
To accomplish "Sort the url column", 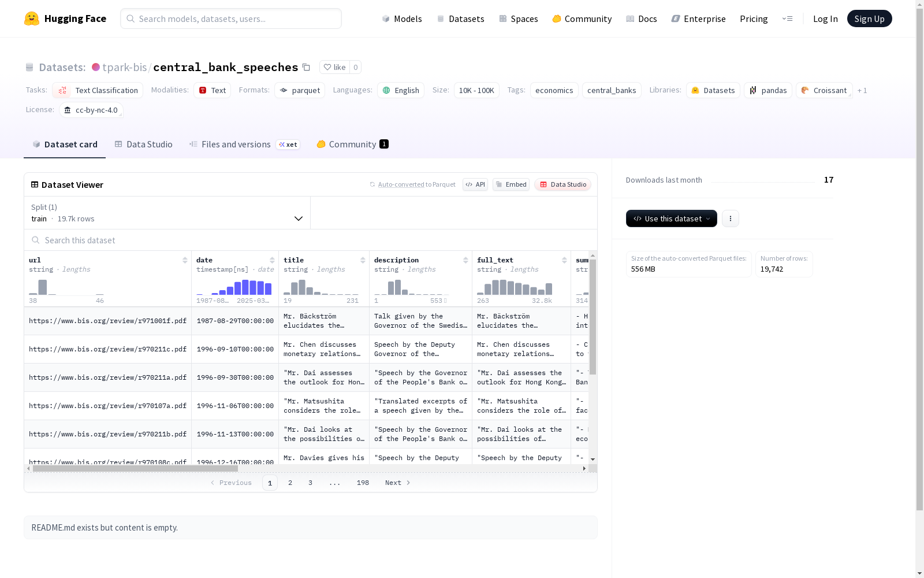I will tap(185, 260).
